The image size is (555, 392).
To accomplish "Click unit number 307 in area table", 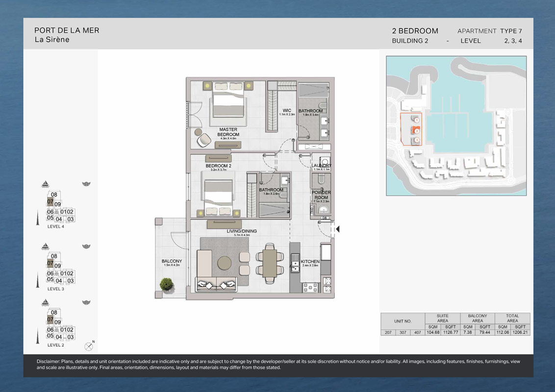I will 402,332.
